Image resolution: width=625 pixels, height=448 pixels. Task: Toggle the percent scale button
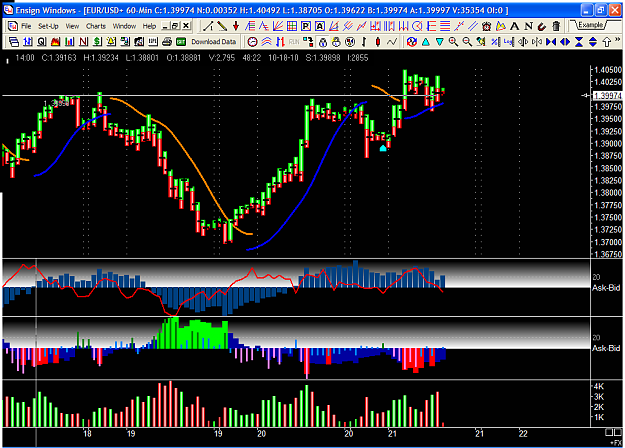pos(495,41)
